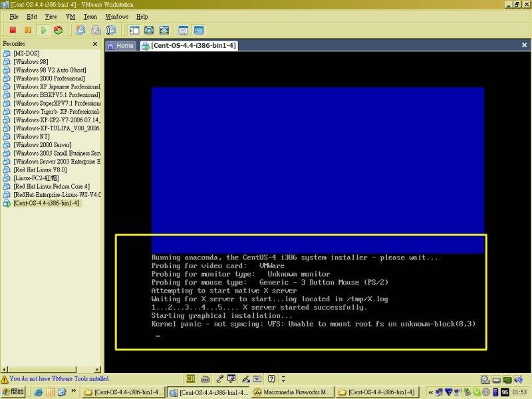The image size is (532, 399).
Task: Close the current VM tab
Action: [x=524, y=45]
